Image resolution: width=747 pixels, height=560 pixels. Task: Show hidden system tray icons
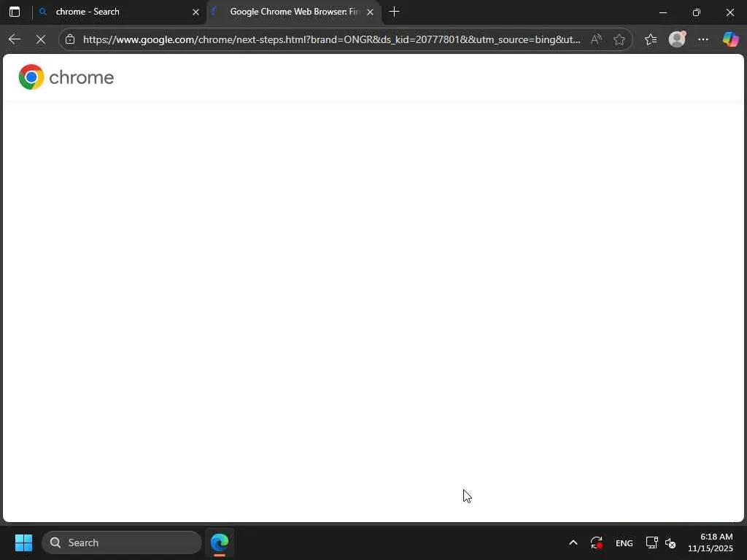pyautogui.click(x=573, y=542)
